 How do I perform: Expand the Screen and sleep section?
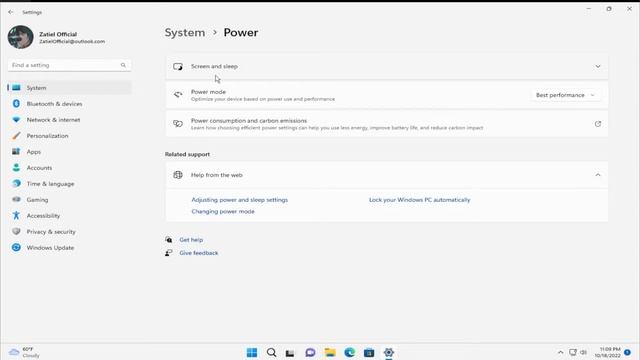click(x=387, y=67)
